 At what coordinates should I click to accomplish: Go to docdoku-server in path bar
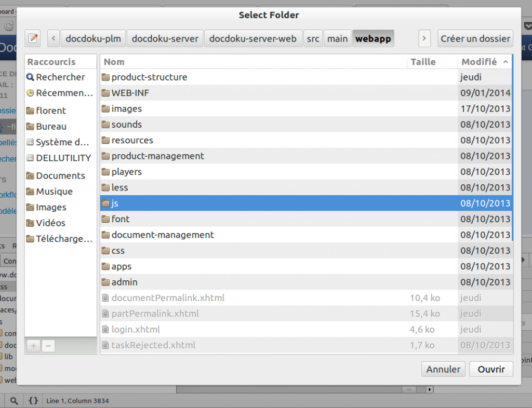(165, 38)
